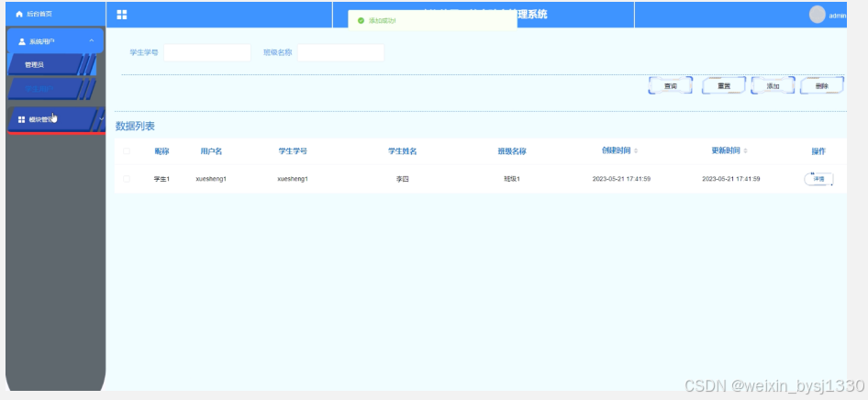Open 详情 for the xuesheng1 row

(818, 179)
